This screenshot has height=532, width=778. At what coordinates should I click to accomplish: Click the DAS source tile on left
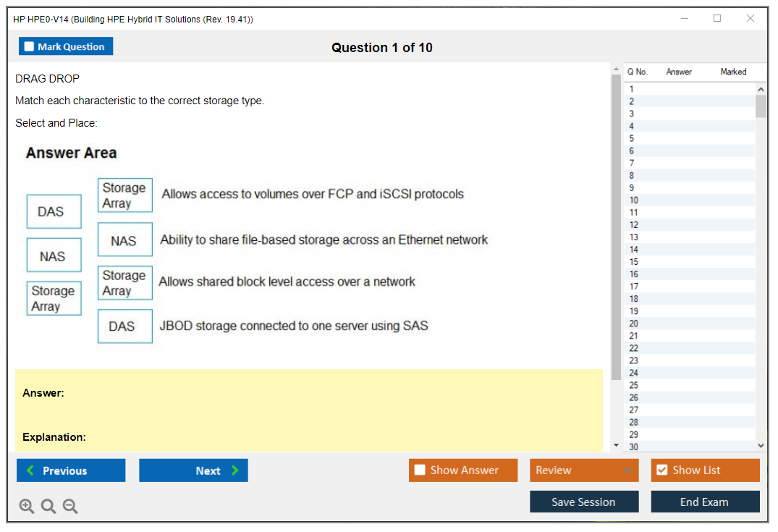tap(54, 211)
